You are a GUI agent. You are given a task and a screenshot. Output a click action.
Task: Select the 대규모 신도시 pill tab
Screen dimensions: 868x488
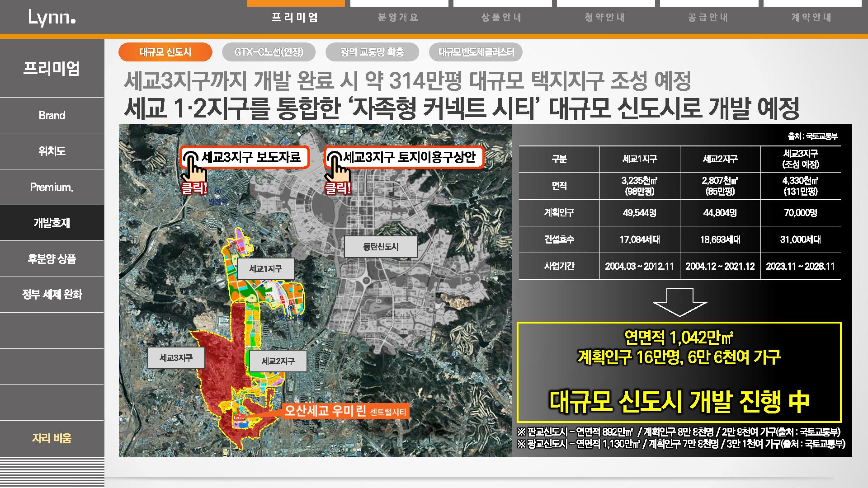click(165, 52)
